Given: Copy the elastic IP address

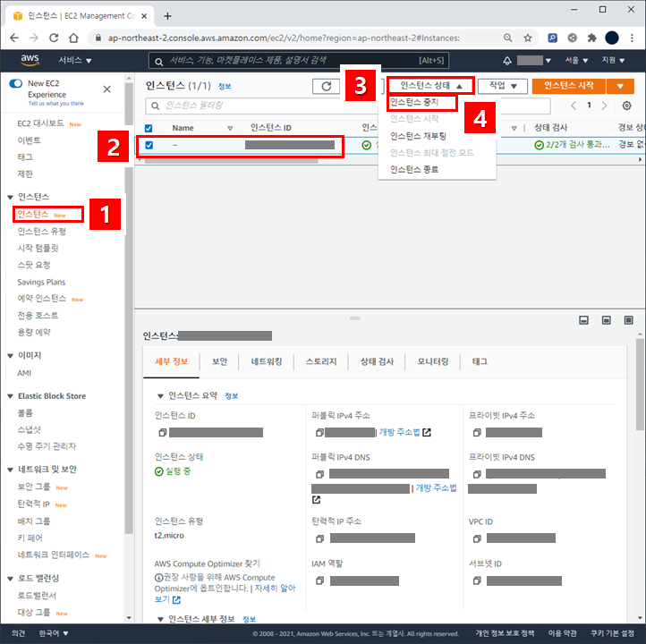Looking at the screenshot, I should tap(319, 538).
